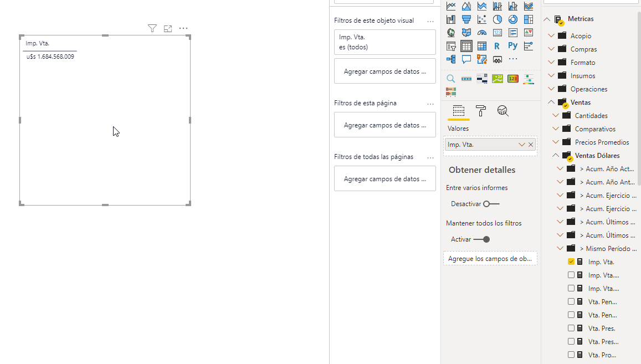Choose the matrix visualization
This screenshot has width=641, height=364.
coord(482,46)
